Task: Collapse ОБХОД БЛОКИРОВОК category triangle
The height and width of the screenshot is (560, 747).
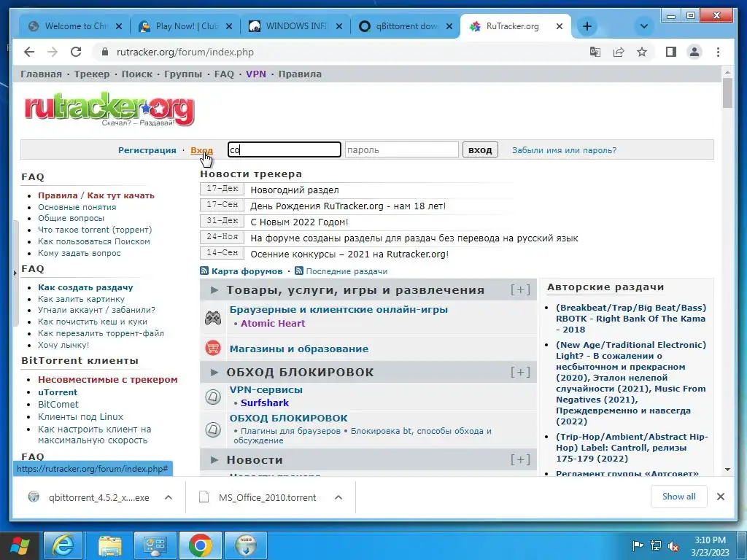Action: [x=214, y=372]
